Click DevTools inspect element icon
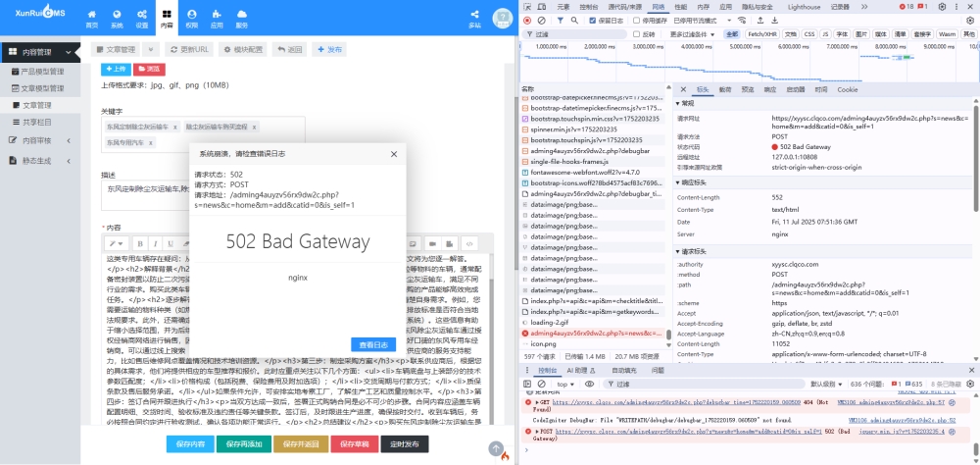This screenshot has width=980, height=465. (x=527, y=6)
